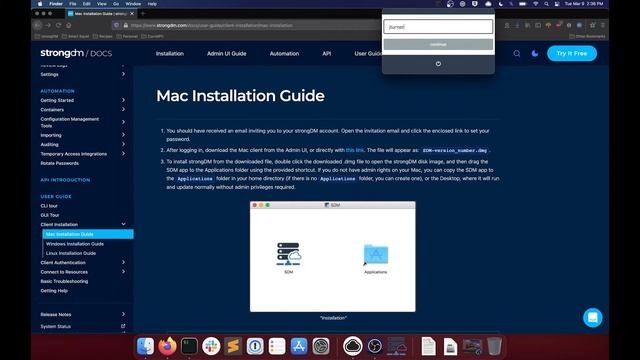Open the Apple menu

[40, 4]
